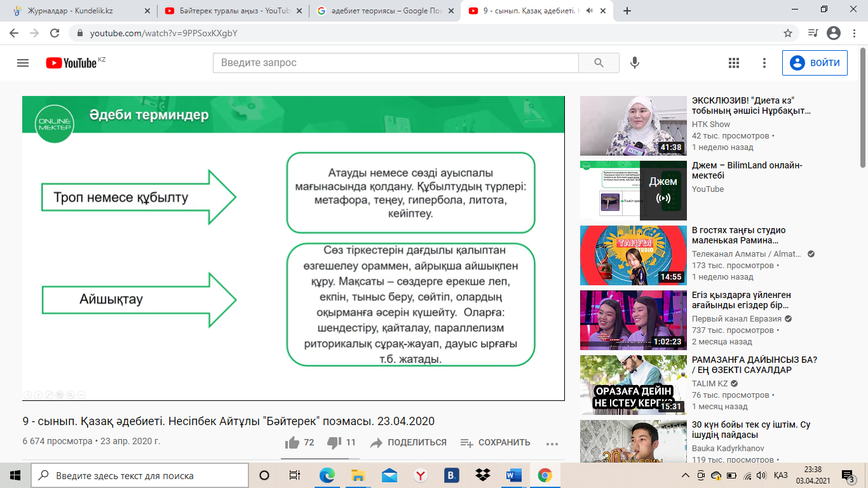Open Chrome media controls icon
The height and width of the screenshot is (488, 868).
coord(813,33)
